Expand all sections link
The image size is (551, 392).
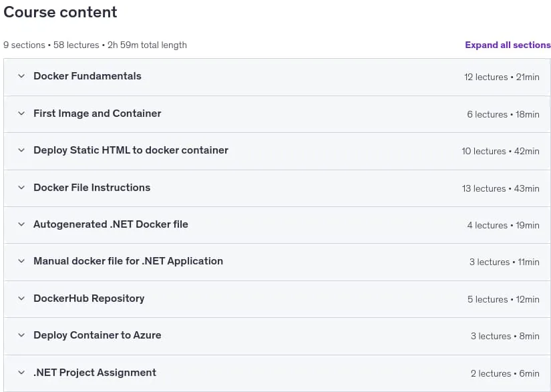[508, 45]
